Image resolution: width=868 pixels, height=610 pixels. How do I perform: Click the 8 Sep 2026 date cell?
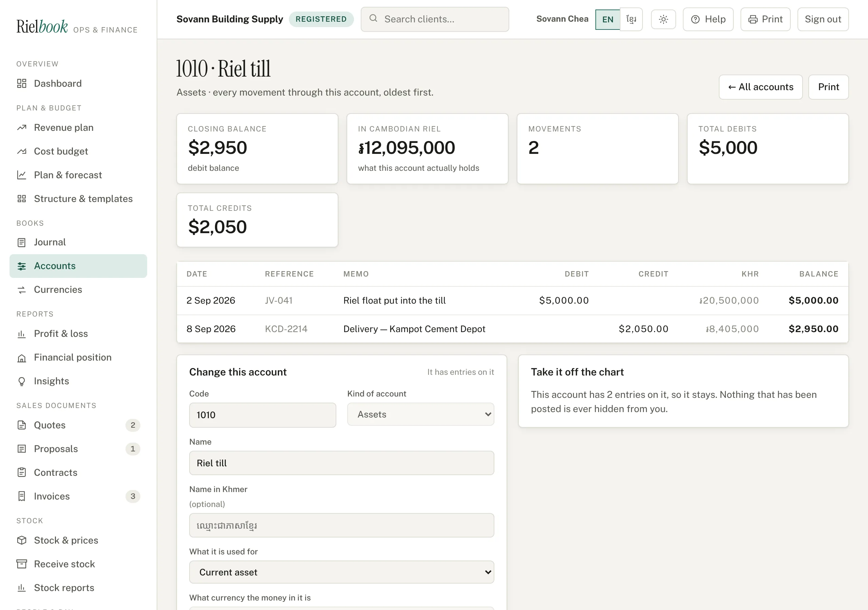(211, 329)
